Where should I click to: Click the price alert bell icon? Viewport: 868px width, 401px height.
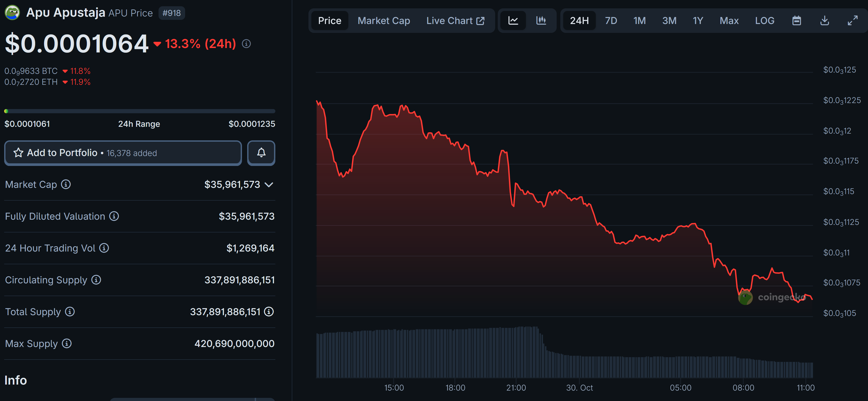261,153
